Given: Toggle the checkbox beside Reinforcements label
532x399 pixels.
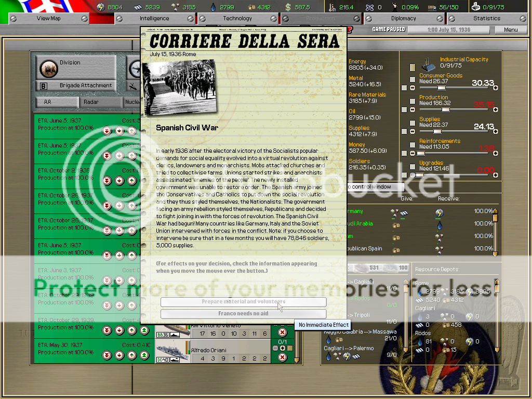Looking at the screenshot, I should click(413, 144).
